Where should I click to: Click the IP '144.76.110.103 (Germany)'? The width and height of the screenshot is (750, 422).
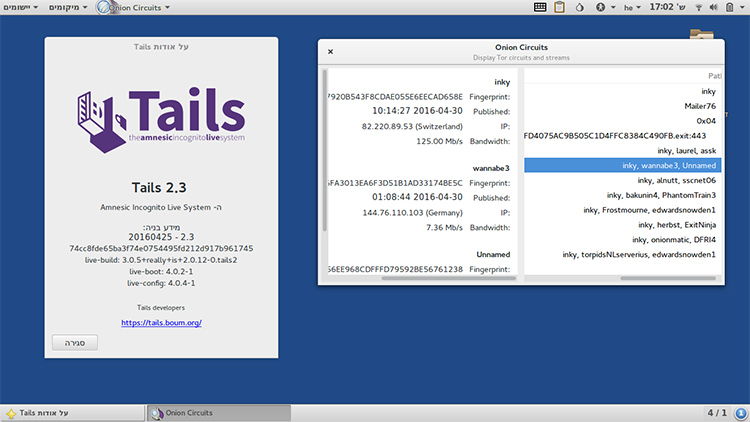412,213
